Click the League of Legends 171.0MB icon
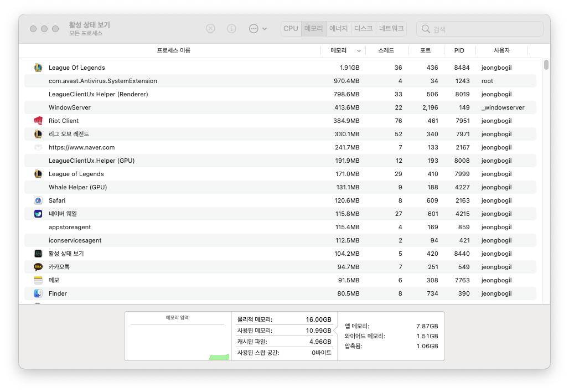Image resolution: width=569 pixels, height=392 pixels. click(38, 174)
